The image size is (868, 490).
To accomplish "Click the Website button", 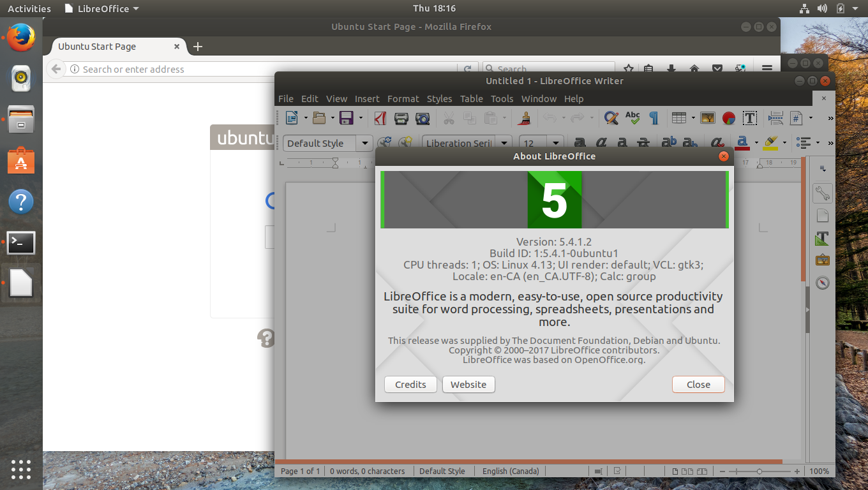I will coord(468,384).
